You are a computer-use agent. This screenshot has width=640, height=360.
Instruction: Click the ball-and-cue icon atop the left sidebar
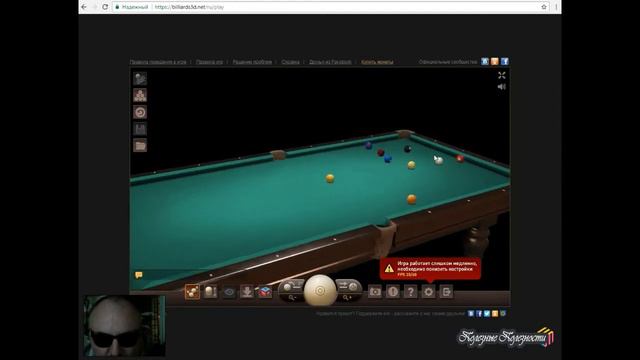pos(140,78)
